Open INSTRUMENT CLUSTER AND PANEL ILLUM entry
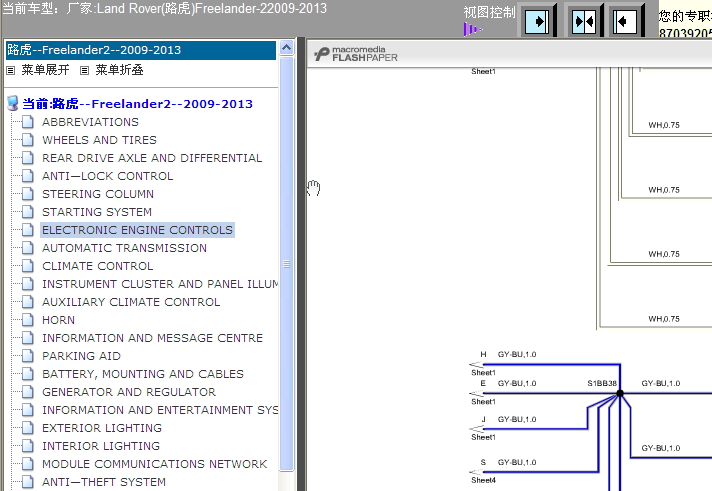 click(160, 284)
